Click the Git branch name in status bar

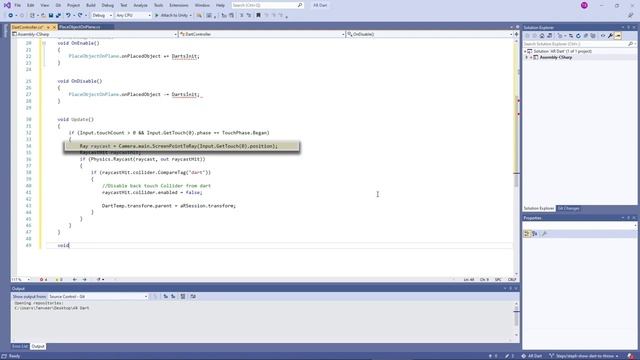584,356
